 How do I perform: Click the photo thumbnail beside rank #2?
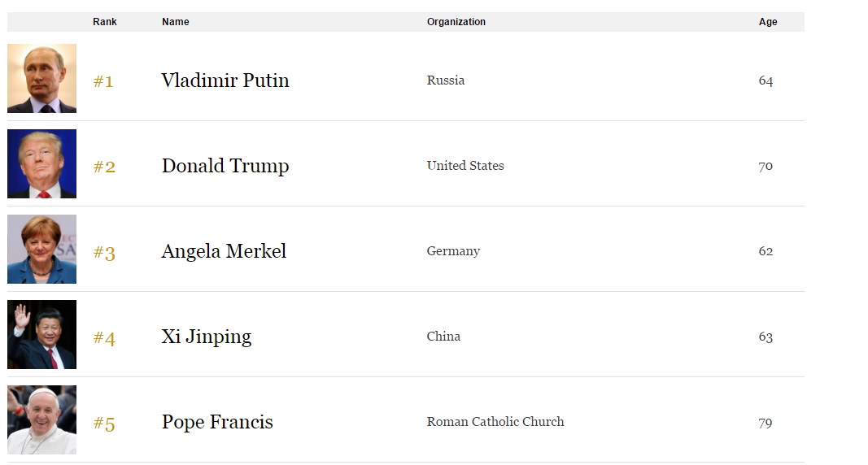(41, 163)
